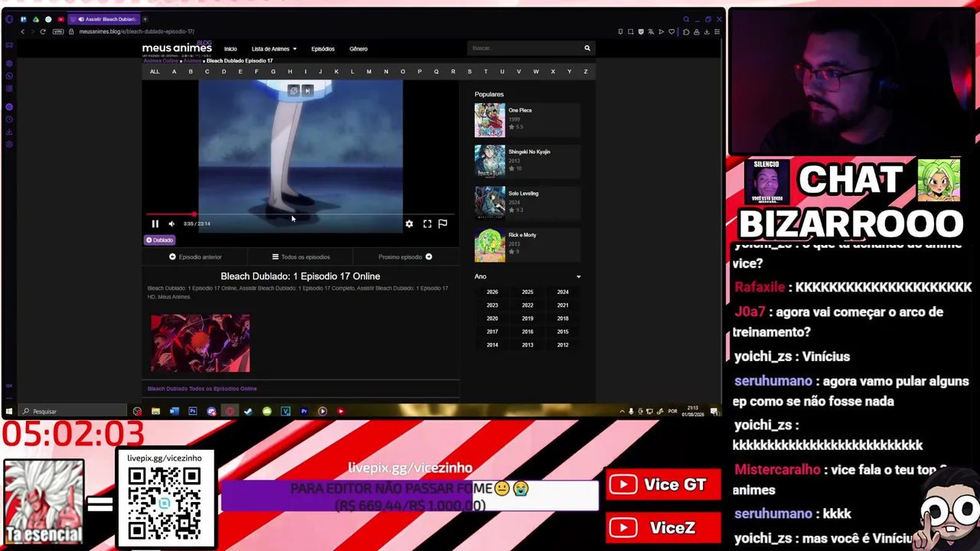Open WhatsApp in the browser sidebar
This screenshot has width=980, height=551.
pos(9,76)
